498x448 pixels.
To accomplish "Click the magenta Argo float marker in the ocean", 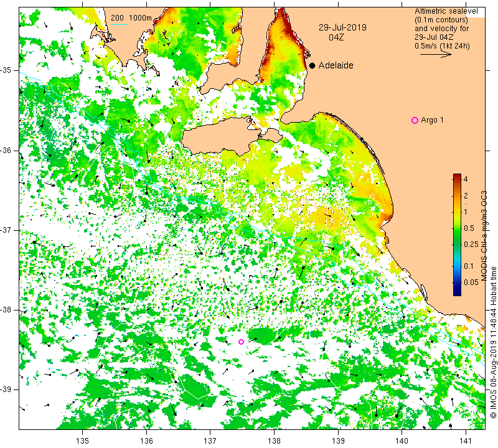I will (x=241, y=342).
